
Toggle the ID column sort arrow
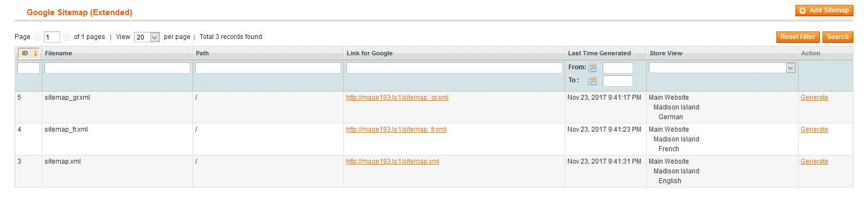point(35,53)
